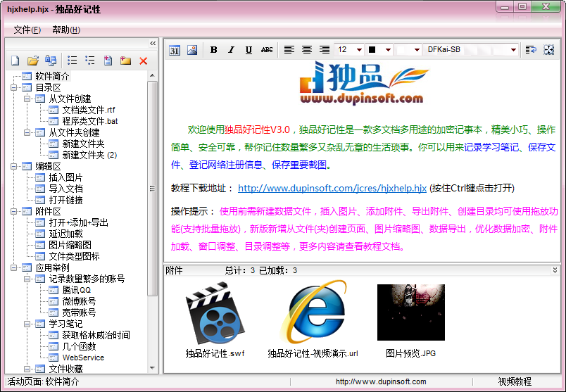Toggle italic formatting
This screenshot has height=392, width=566.
click(x=232, y=50)
